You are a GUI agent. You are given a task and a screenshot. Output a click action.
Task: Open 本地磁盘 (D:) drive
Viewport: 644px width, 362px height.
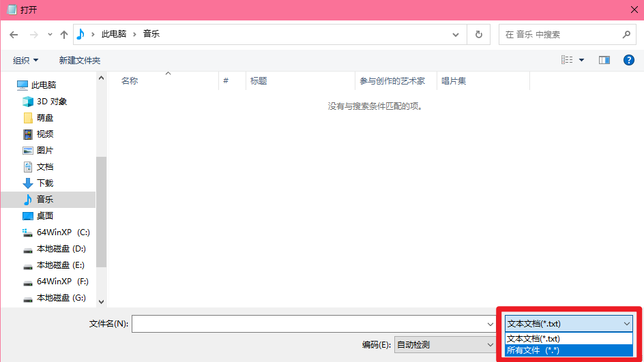[54, 249]
